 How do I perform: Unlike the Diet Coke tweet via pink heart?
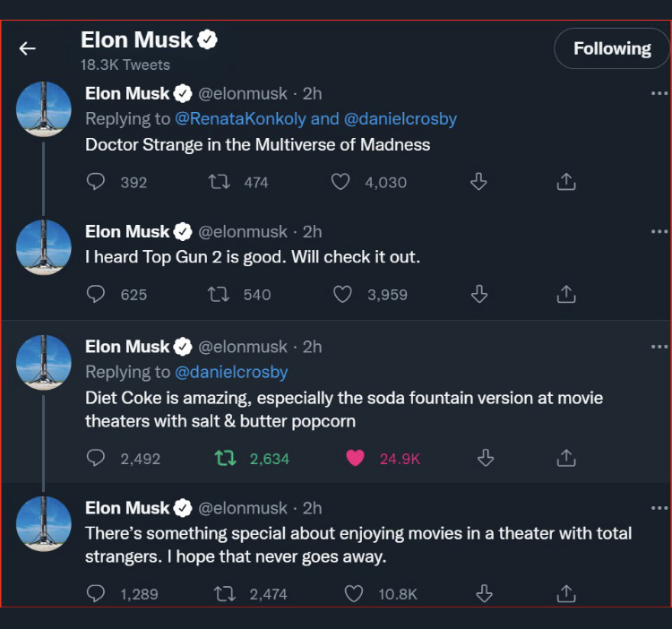355,458
